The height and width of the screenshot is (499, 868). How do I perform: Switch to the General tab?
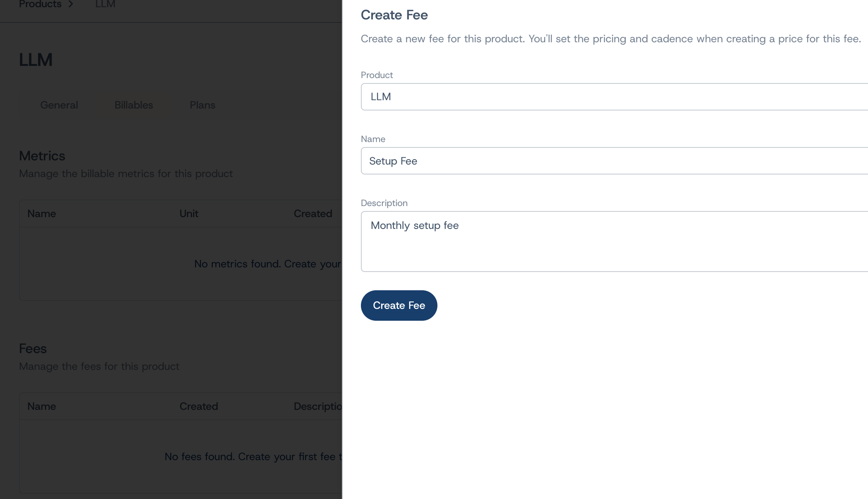[59, 105]
